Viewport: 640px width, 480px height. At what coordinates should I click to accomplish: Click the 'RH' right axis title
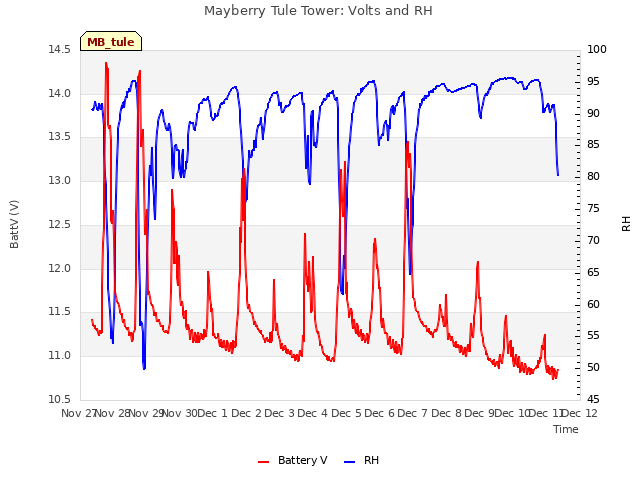626,224
